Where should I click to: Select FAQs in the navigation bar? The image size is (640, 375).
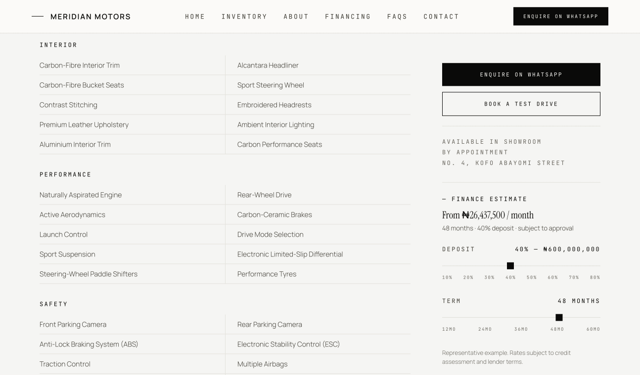click(x=397, y=17)
